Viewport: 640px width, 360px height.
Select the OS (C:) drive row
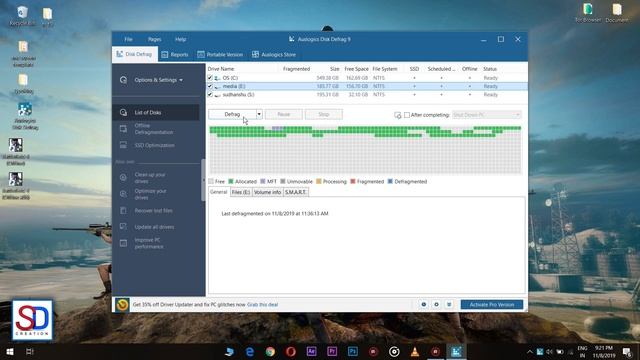tap(367, 78)
